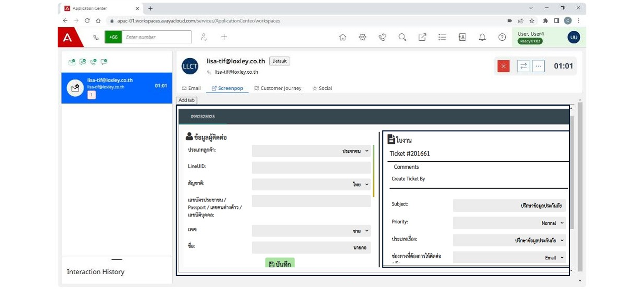Expand the Email contact channel dropdown
Viewport: 644px width, 290px height.
coord(509,257)
